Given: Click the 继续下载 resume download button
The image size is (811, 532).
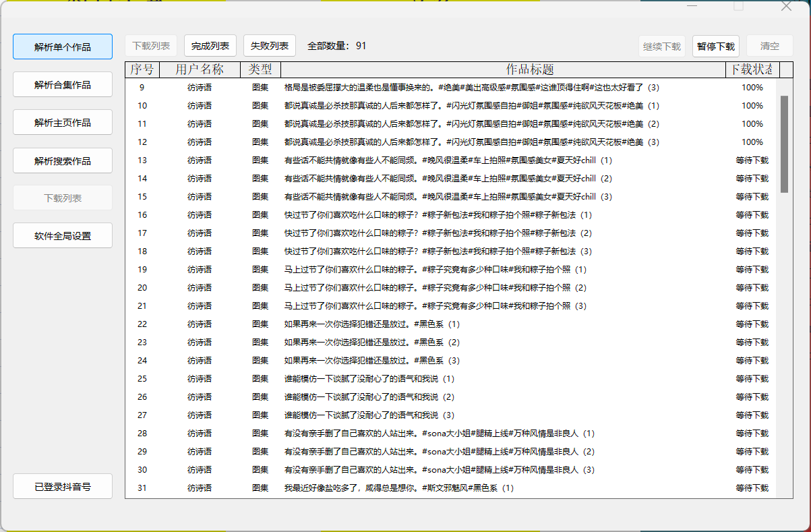Looking at the screenshot, I should 661,45.
